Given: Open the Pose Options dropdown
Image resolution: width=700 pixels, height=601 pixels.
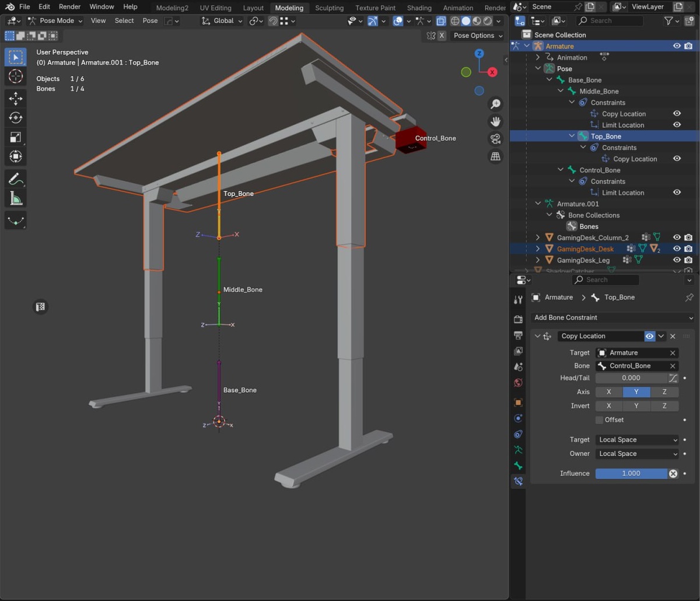Looking at the screenshot, I should [478, 36].
